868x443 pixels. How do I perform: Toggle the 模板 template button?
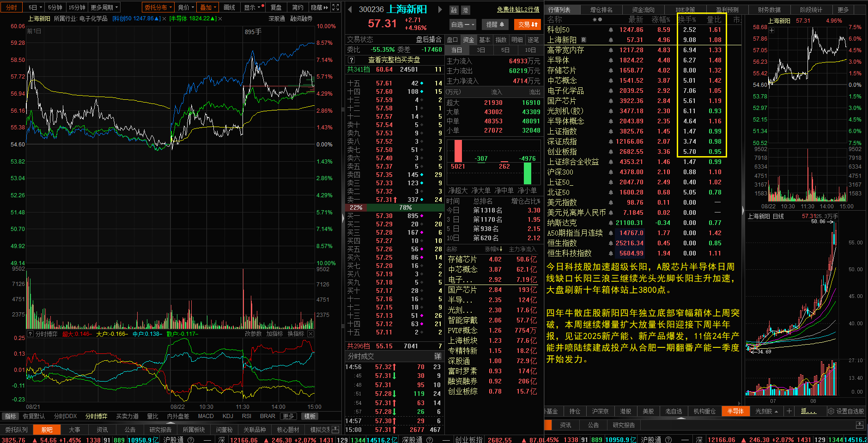click(x=310, y=416)
